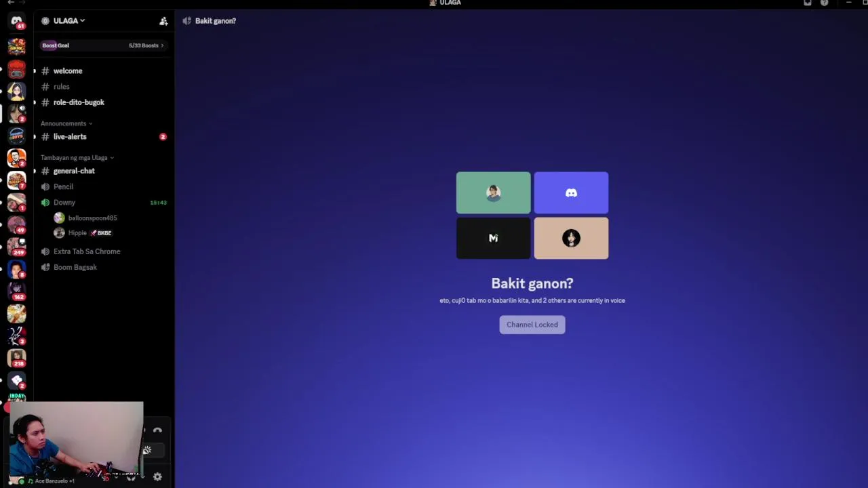Collapse the Announcements category
Screen dimensions: 868x488
[66, 123]
